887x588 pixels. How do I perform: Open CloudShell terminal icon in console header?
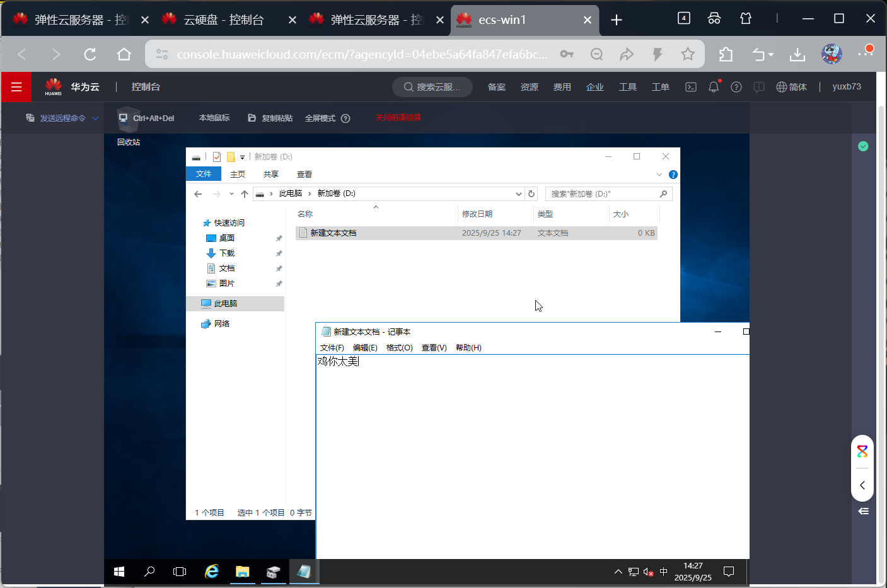(x=691, y=87)
